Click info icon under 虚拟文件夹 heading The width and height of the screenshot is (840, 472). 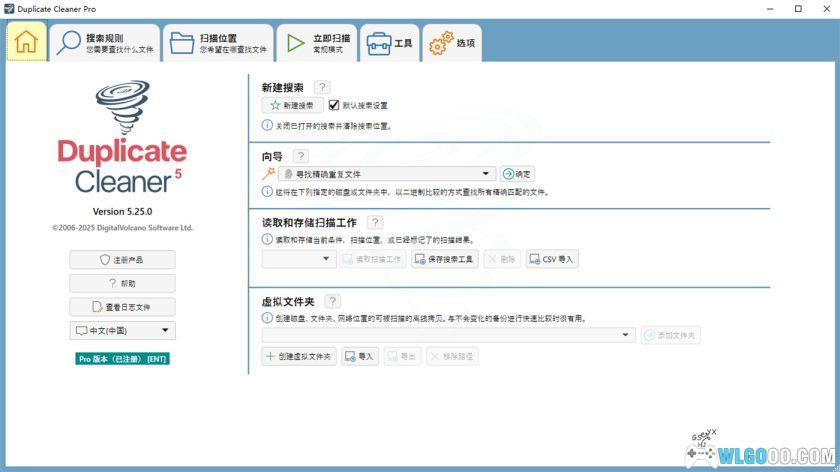[267, 318]
